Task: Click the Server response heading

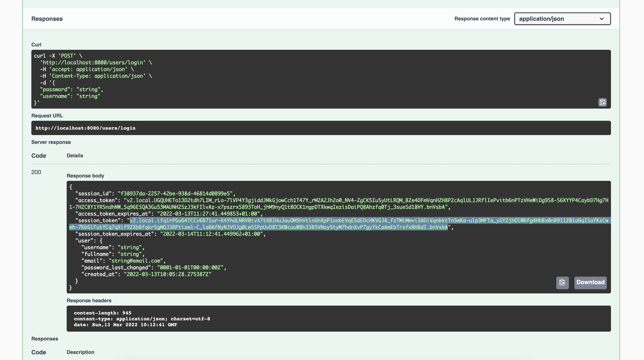Action: [x=51, y=142]
